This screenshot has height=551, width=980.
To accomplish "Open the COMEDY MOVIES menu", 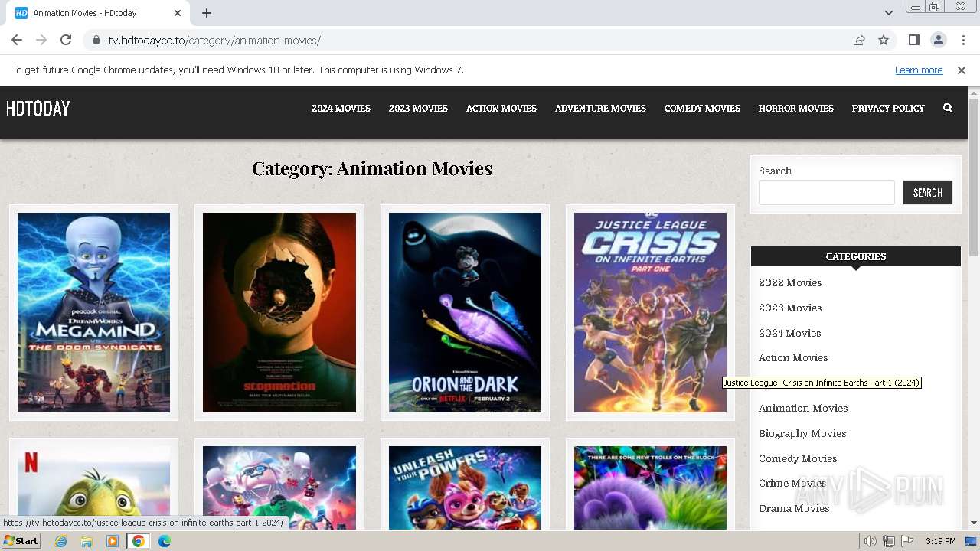I will click(702, 109).
